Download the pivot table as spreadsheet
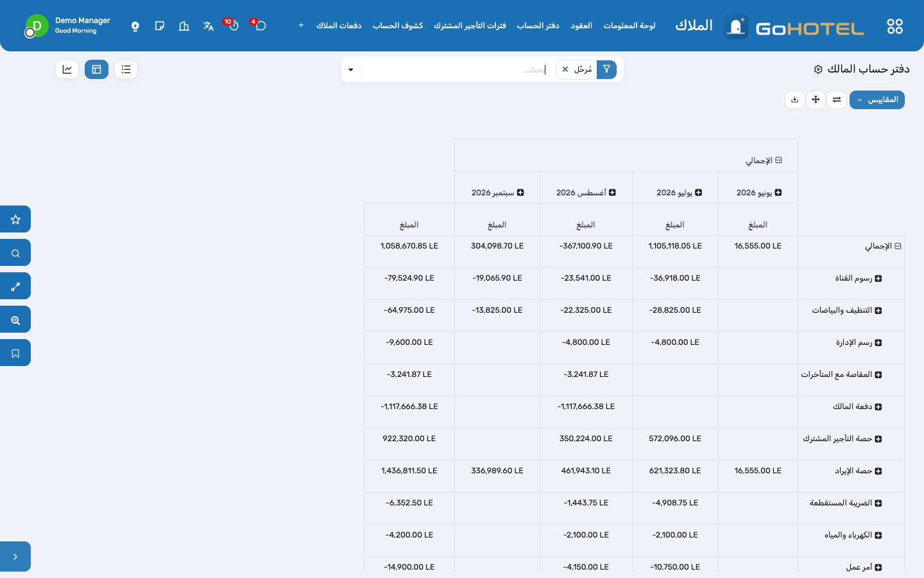The image size is (924, 578). tap(795, 100)
